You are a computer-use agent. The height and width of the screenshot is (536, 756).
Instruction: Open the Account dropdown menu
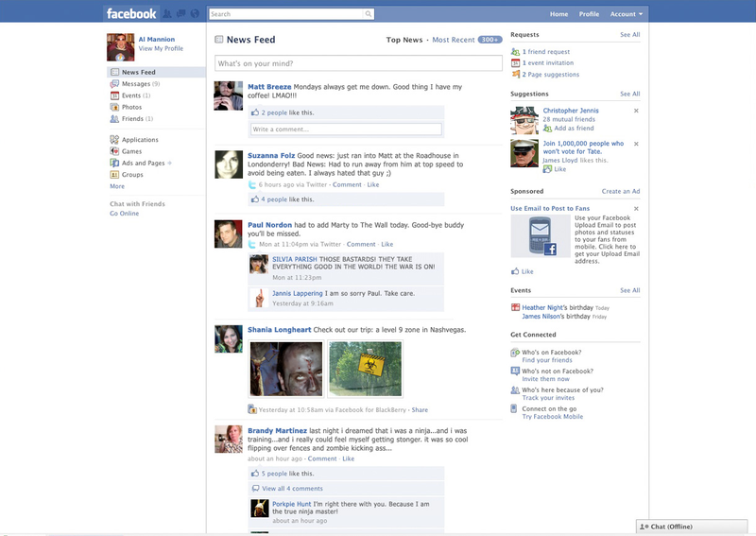pyautogui.click(x=626, y=14)
